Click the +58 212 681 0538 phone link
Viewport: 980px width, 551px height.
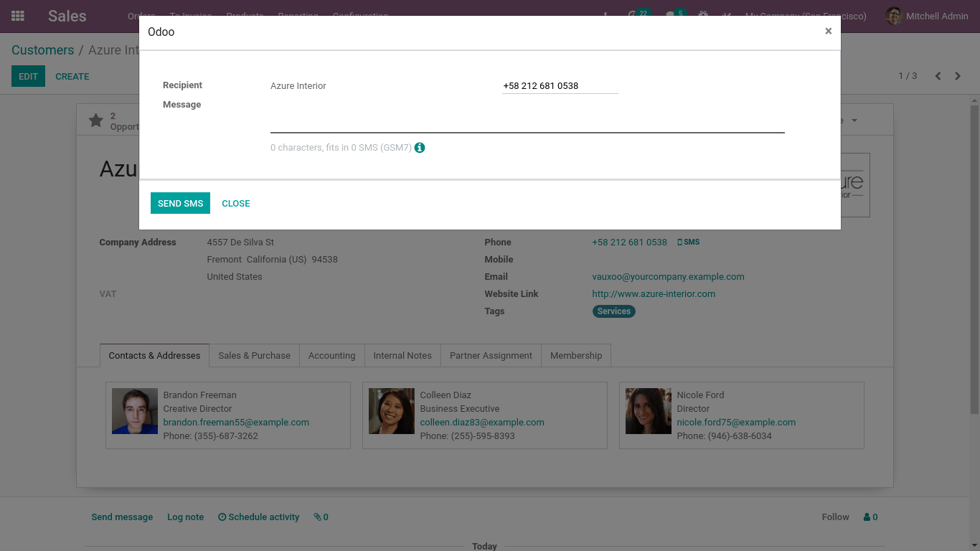(x=629, y=242)
